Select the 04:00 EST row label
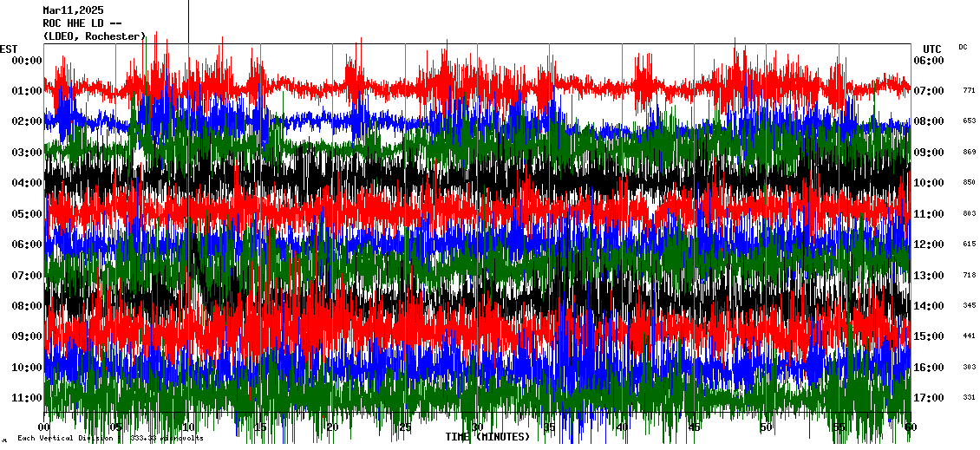Viewport: 980px width, 450px height. coord(27,183)
